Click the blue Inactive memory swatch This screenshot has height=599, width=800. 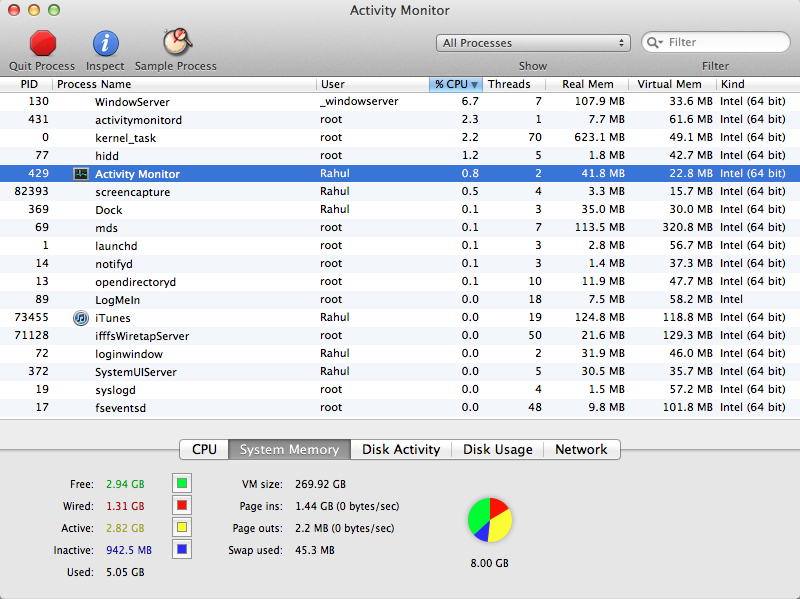coord(182,550)
